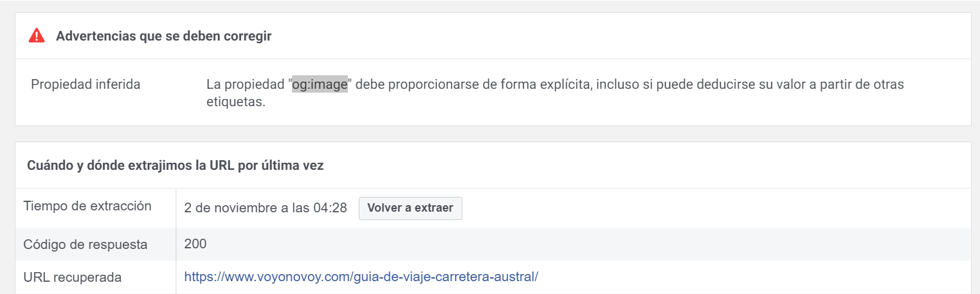Click the red warning triangle icon
Viewport: 980px width, 294px height.
tap(37, 36)
